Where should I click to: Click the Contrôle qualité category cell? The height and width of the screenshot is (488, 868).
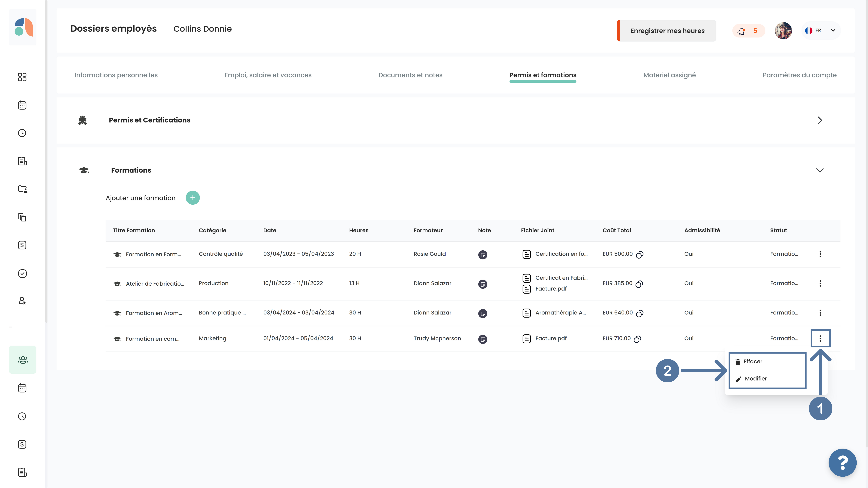point(221,254)
